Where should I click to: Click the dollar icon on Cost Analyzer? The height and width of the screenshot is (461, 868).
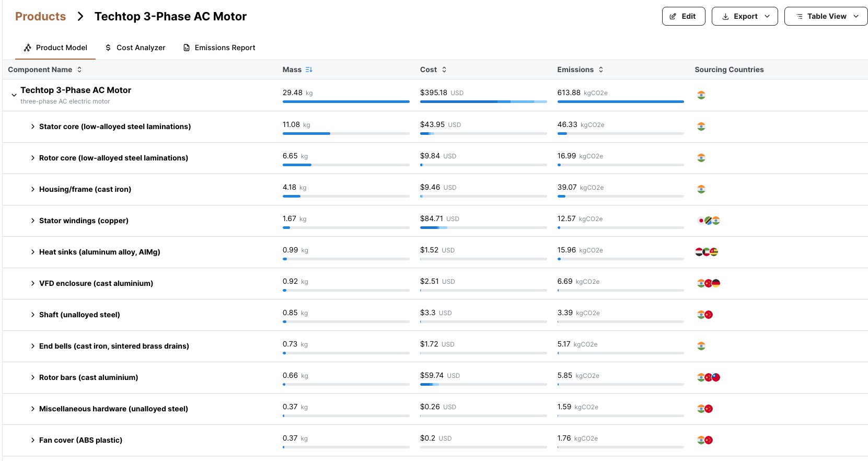click(108, 48)
